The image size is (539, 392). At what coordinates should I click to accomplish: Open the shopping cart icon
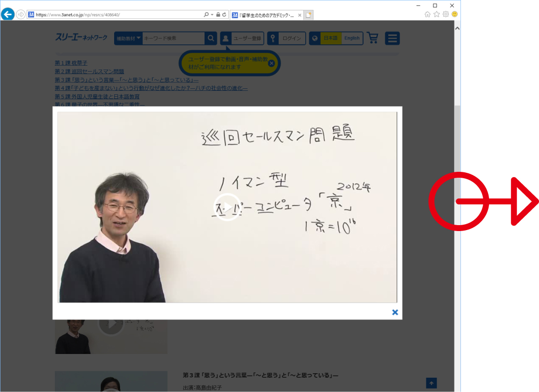[x=373, y=38]
